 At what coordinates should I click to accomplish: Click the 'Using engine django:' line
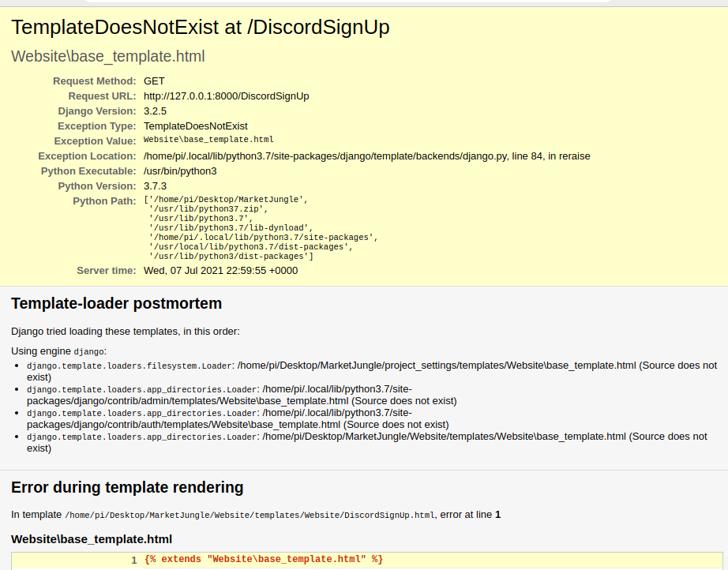pyautogui.click(x=58, y=351)
